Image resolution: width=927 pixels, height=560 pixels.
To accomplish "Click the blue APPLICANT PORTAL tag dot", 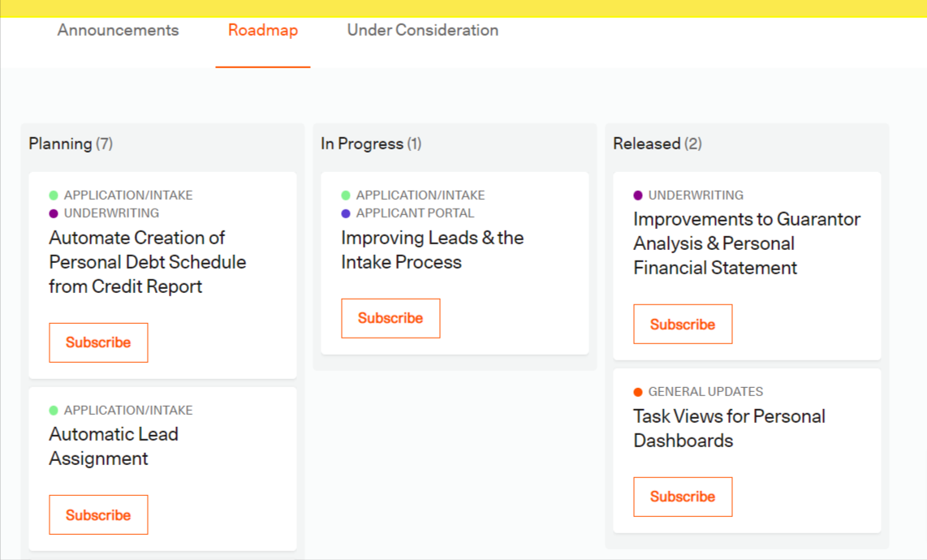I will [x=347, y=213].
